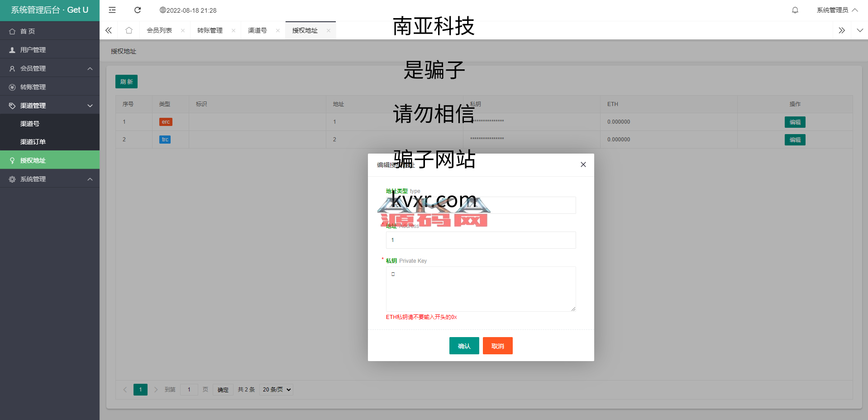Switch to the 转账管理 tab
Screen dimensions: 868x420
(210, 30)
